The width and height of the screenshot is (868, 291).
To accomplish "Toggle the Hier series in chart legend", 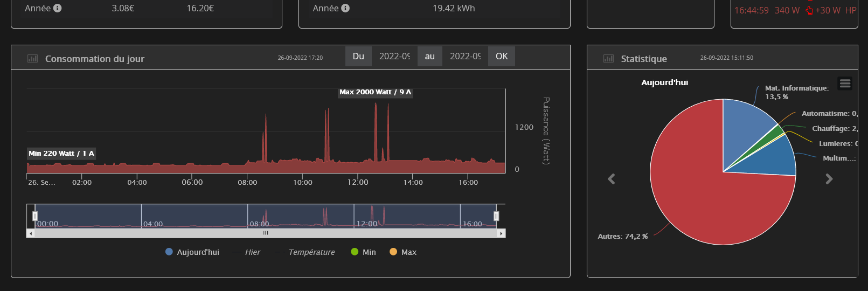I will pyautogui.click(x=252, y=252).
